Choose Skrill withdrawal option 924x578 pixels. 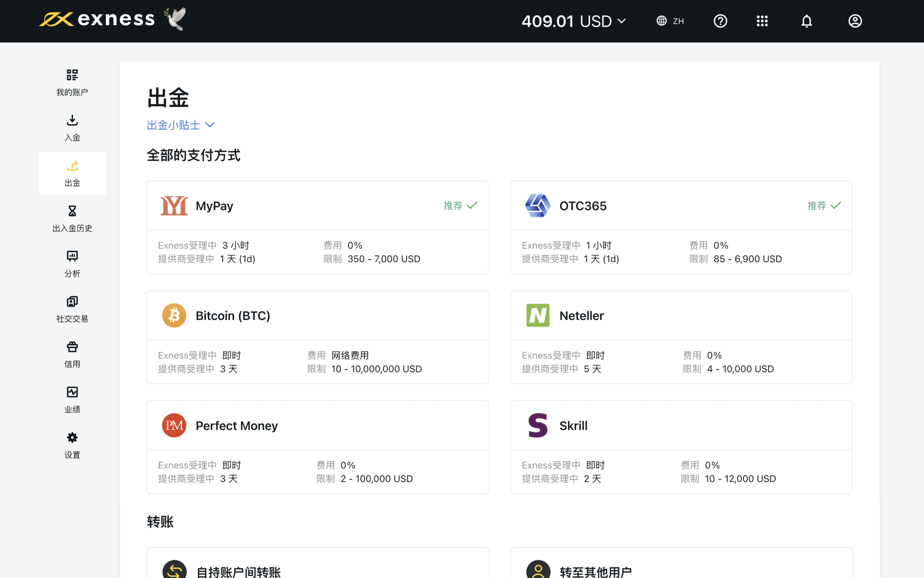[x=681, y=447]
